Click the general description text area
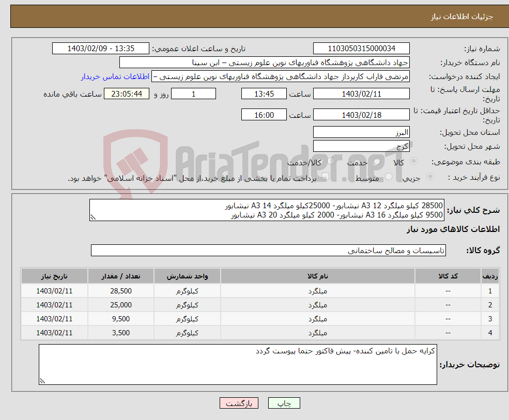 (267, 210)
